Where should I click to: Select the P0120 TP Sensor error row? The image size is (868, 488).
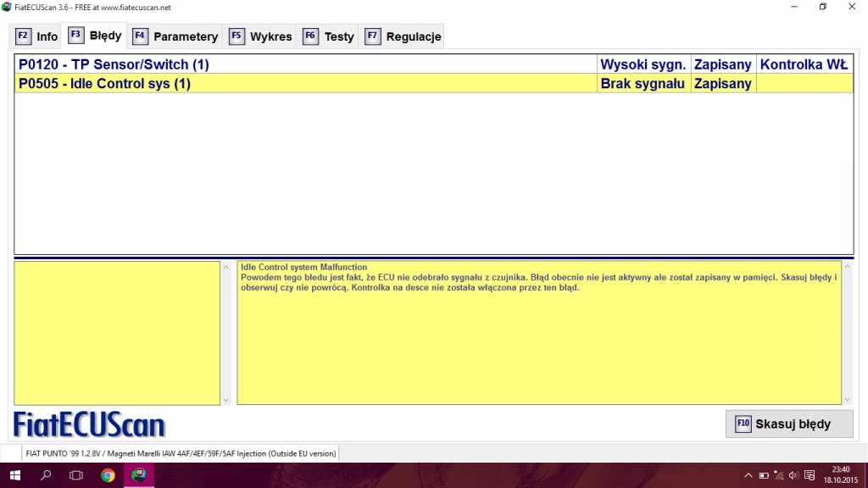point(305,64)
